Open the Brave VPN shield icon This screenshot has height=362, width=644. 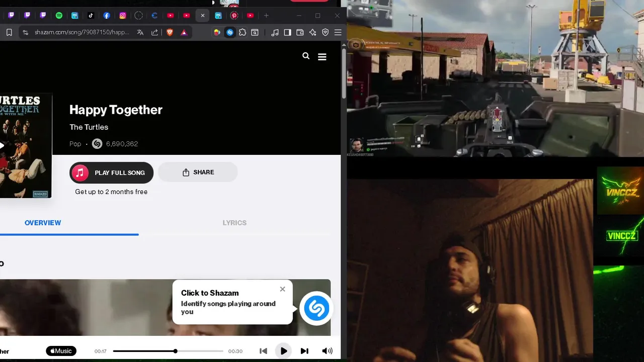coord(325,32)
